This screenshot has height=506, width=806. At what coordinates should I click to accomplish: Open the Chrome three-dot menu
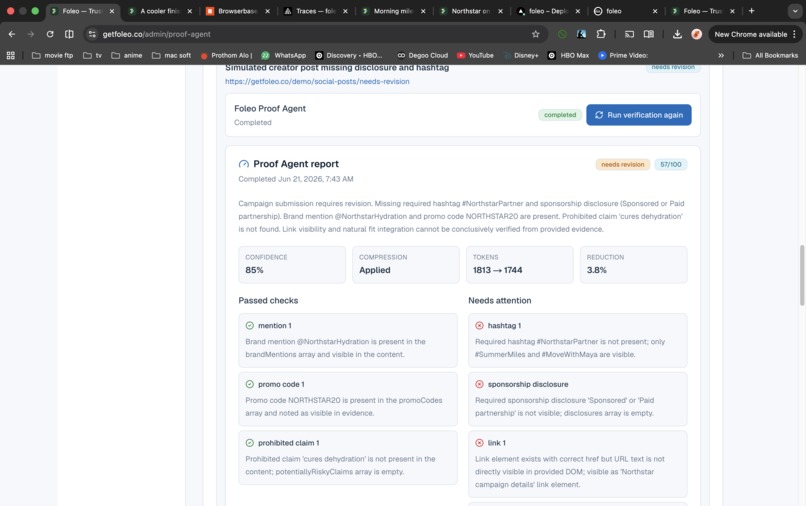(794, 34)
